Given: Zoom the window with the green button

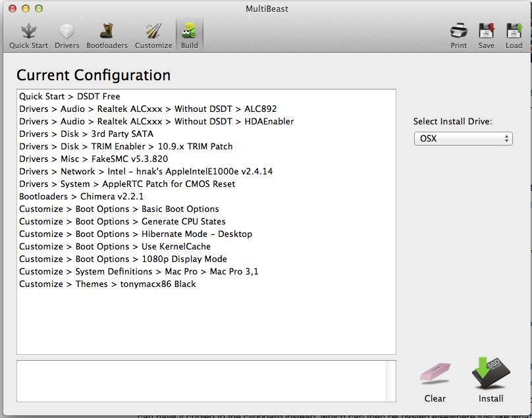Looking at the screenshot, I should coord(39,9).
